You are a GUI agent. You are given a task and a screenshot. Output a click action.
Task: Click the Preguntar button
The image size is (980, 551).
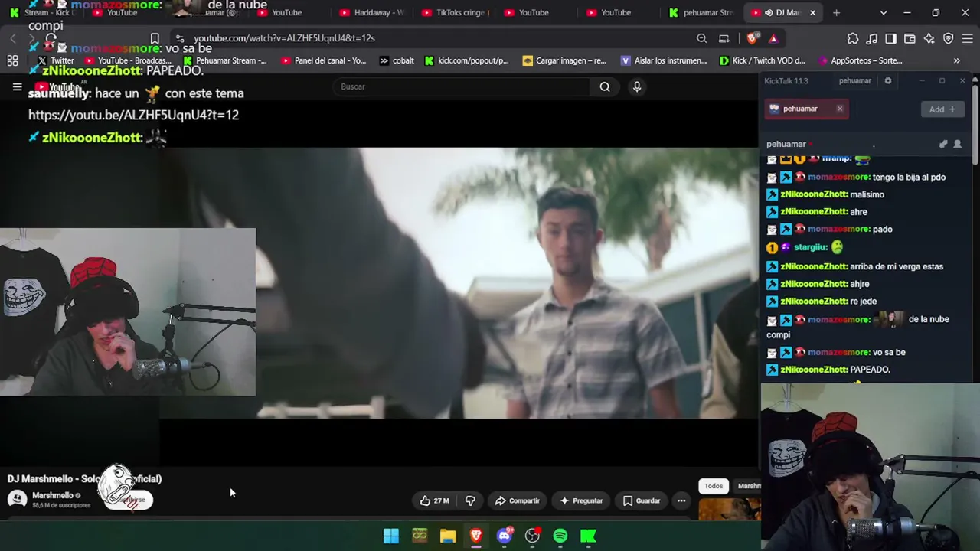coord(581,500)
